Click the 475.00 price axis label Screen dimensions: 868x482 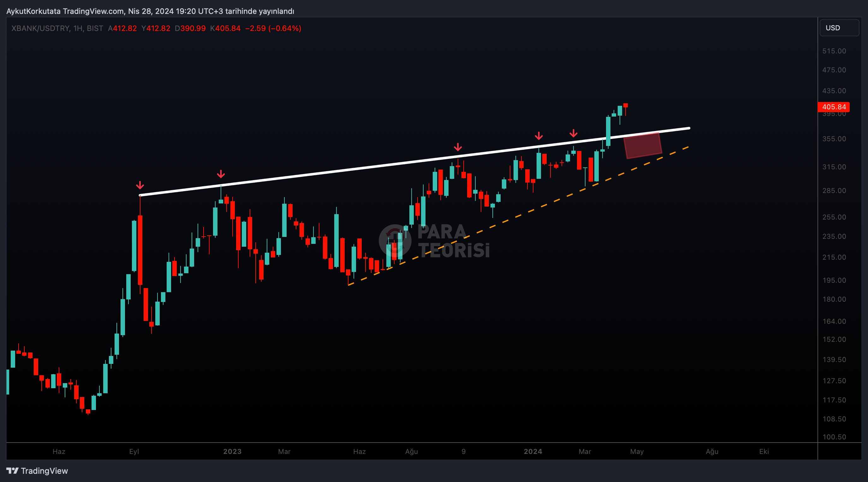tap(834, 70)
